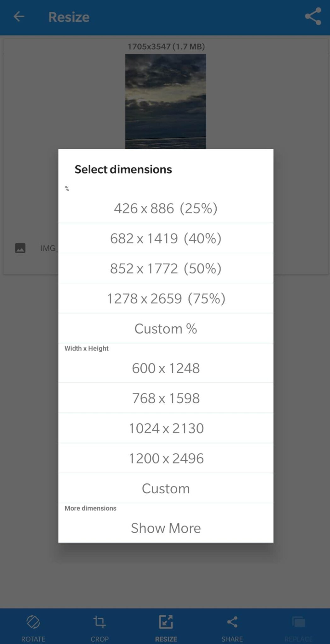Click the photo preview thumbnail
330x644 pixels.
tap(165, 97)
